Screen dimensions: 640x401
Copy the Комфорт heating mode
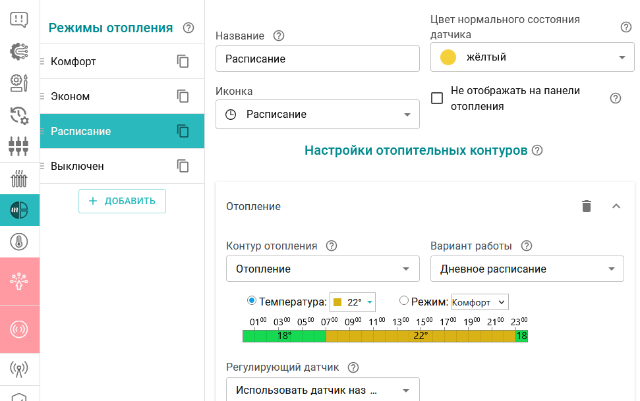183,62
